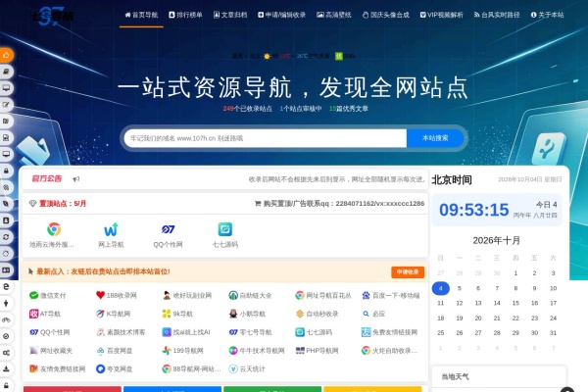Image resolution: width=588 pixels, height=392 pixels.
Task: Open the 9k导航 link
Action: [x=177, y=314]
